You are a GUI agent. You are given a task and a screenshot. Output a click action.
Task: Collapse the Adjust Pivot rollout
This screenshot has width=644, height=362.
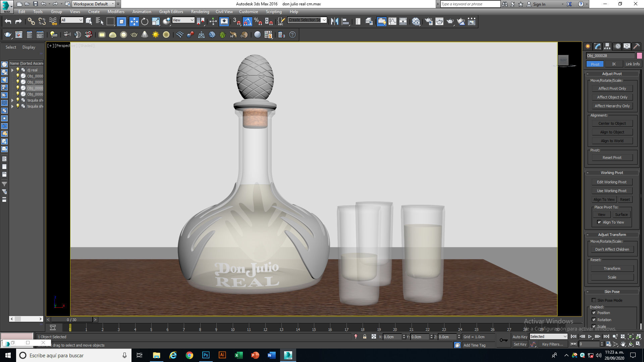tap(612, 74)
